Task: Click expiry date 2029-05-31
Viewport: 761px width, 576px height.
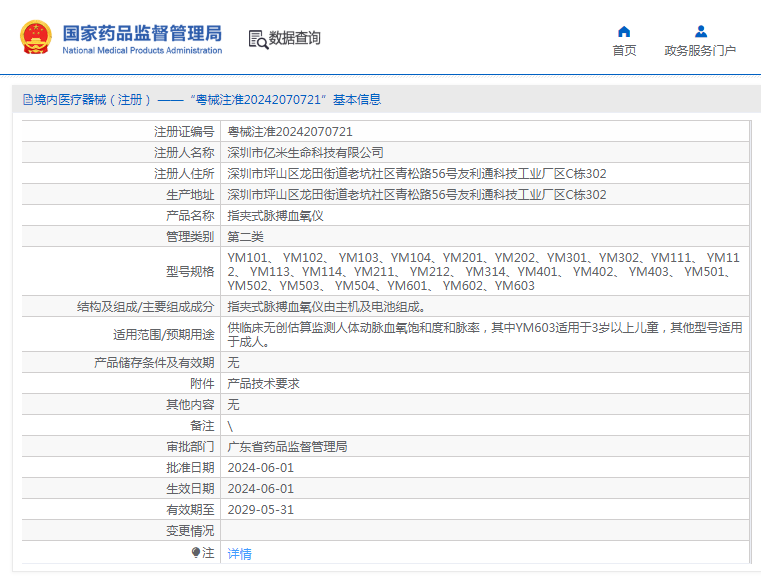Action: (x=261, y=510)
